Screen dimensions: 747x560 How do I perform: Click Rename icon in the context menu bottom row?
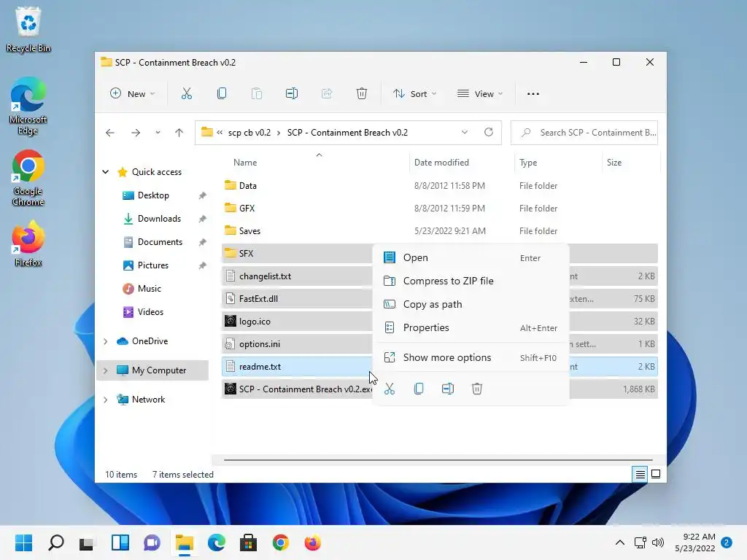coord(448,389)
